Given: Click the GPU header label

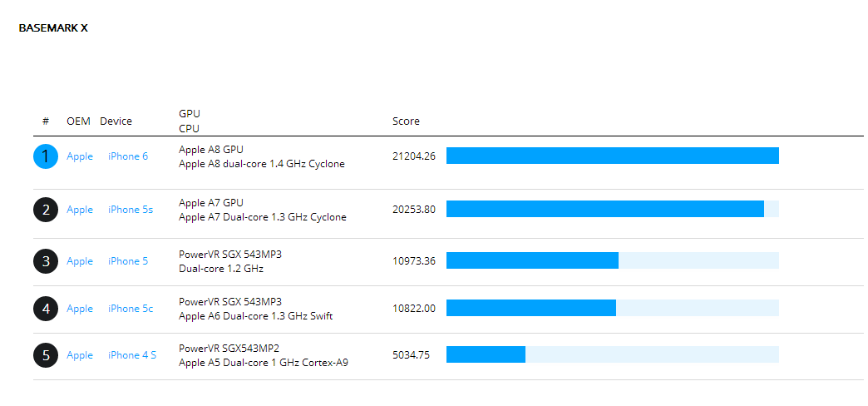Looking at the screenshot, I should coord(190,113).
